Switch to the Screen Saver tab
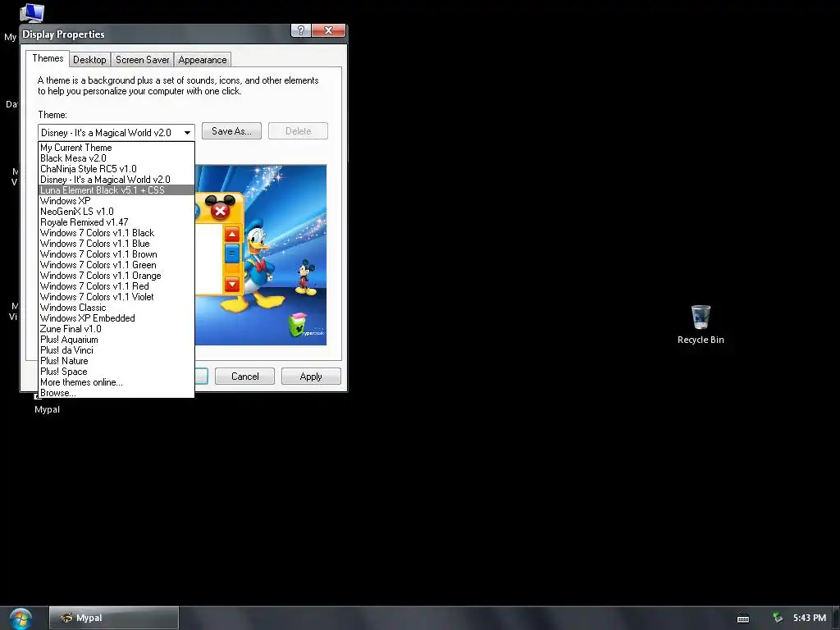The height and width of the screenshot is (630, 840). click(x=142, y=59)
